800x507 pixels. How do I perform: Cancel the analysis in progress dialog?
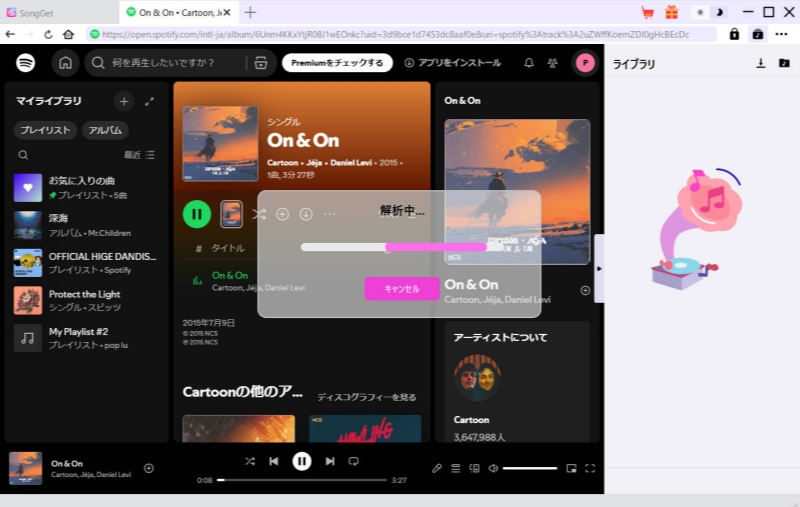coord(401,289)
